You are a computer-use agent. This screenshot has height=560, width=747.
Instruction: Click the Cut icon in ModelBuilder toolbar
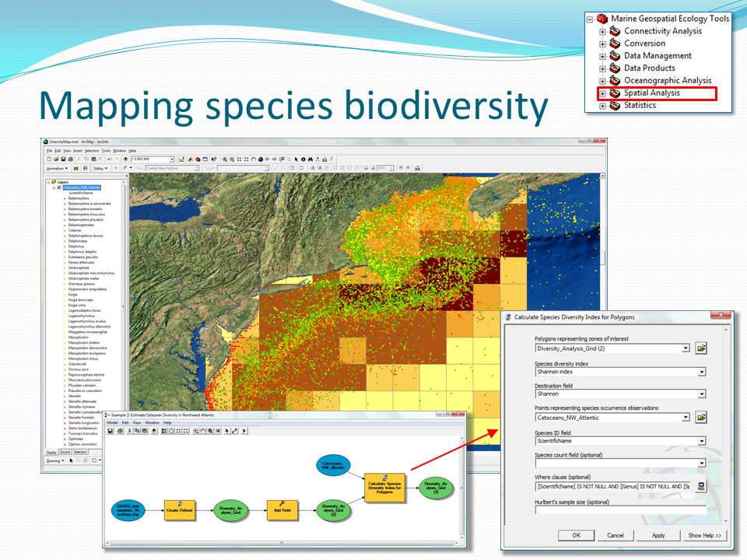(x=130, y=431)
